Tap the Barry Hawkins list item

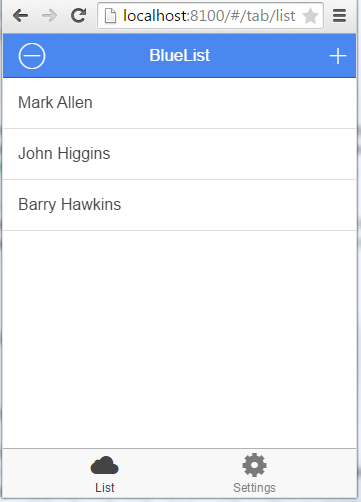pyautogui.click(x=180, y=205)
